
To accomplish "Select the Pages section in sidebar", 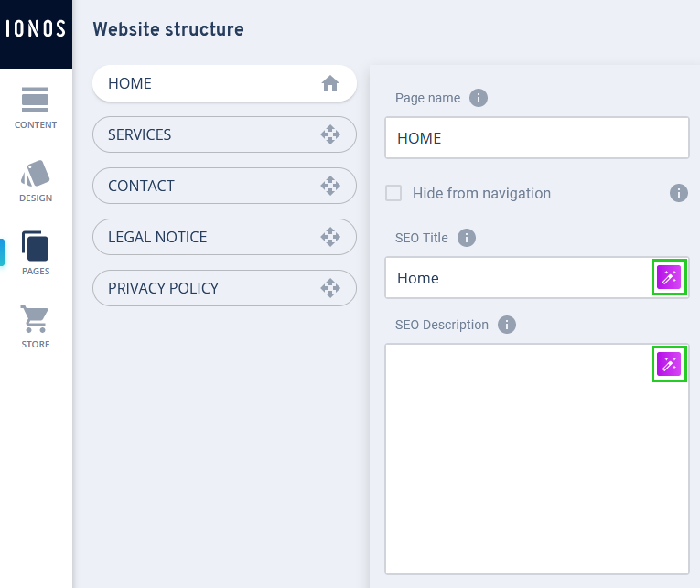I will point(36,254).
